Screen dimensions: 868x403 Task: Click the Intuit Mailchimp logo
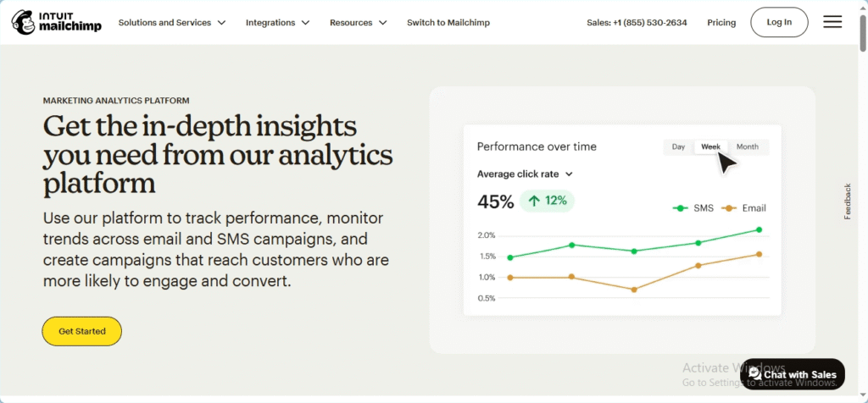(x=57, y=22)
